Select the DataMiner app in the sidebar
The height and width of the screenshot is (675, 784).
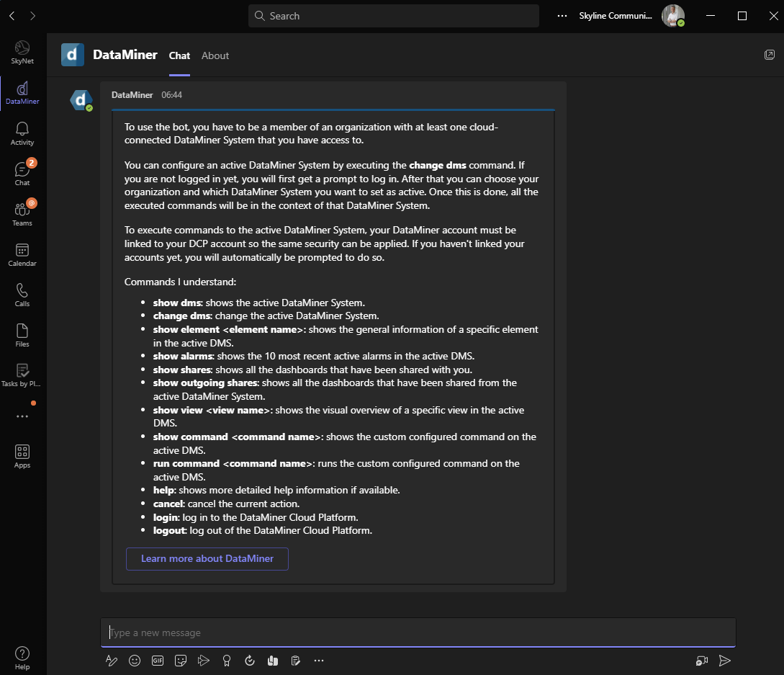pos(22,93)
